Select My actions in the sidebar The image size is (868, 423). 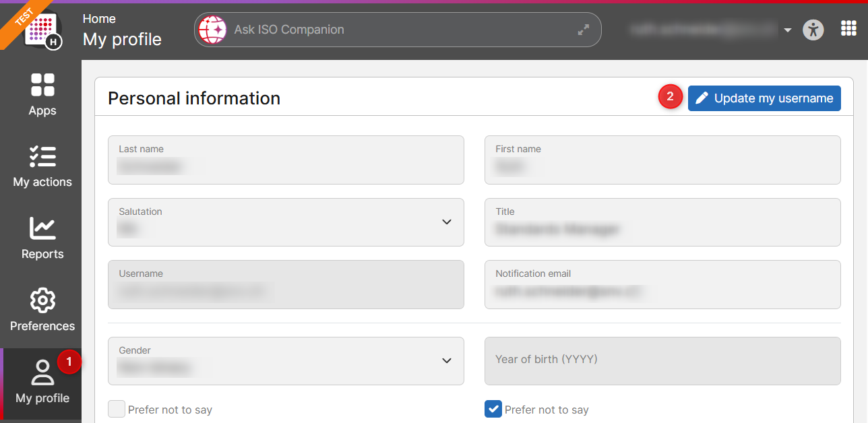pyautogui.click(x=42, y=166)
